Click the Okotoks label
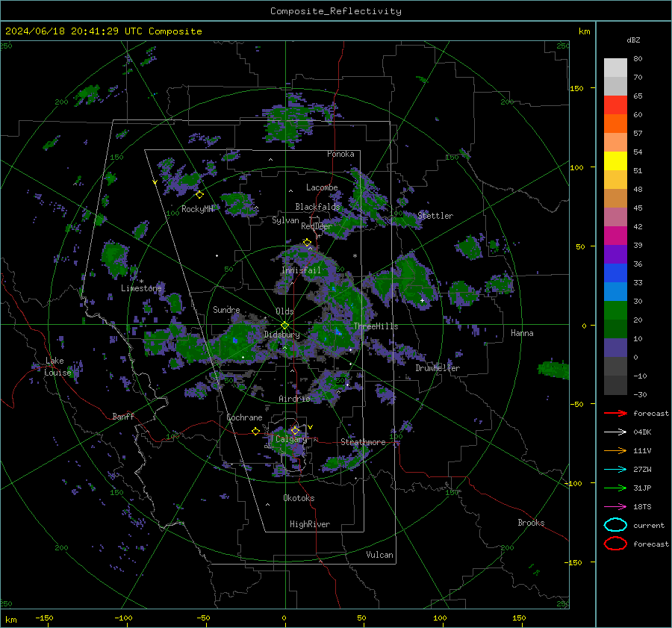 point(299,498)
